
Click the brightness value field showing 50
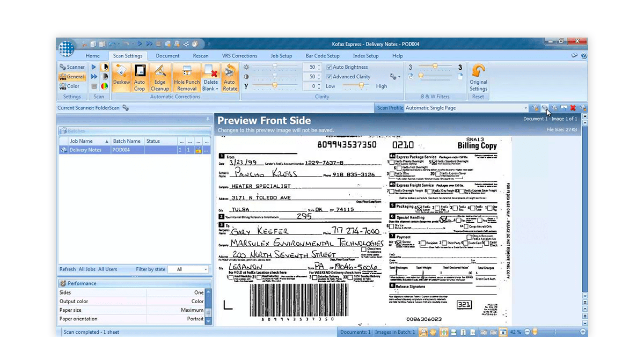coord(311,67)
